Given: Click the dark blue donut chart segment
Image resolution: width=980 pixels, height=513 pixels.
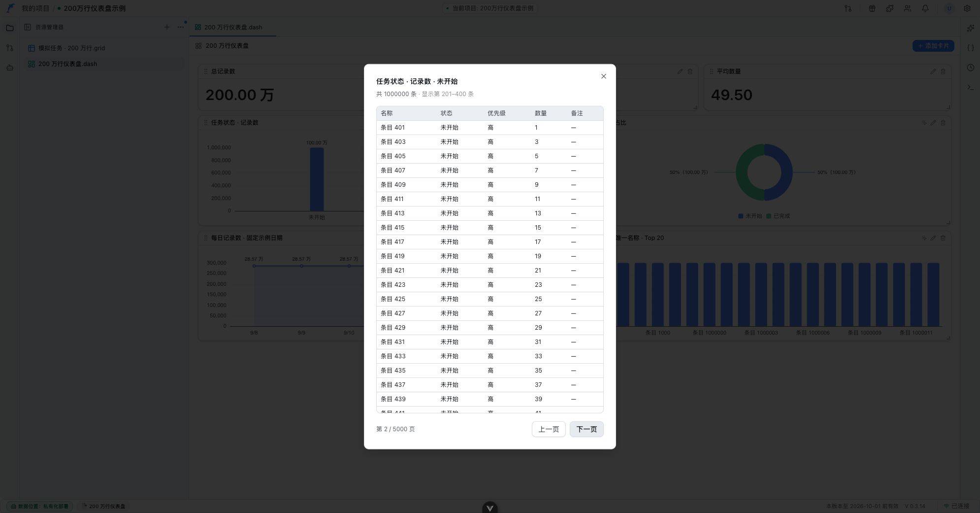Looking at the screenshot, I should point(786,172).
